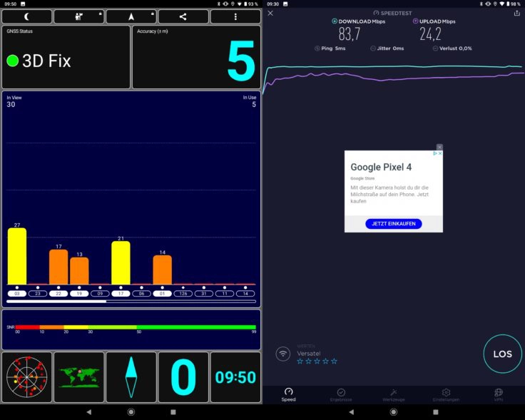Screen dimensions: 525x420
Task: Tap the yellow signal bar labeled 21
Action: [121, 262]
